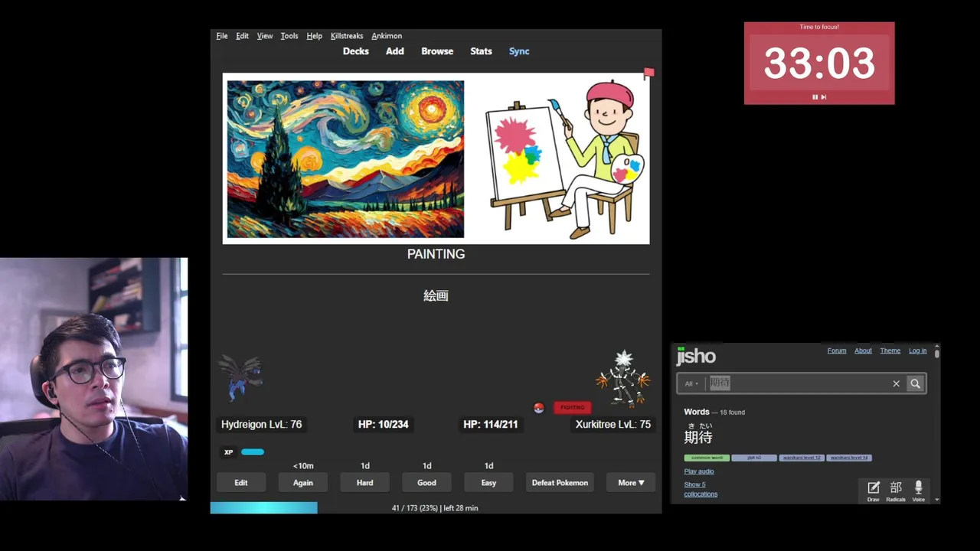Open the Help menu
The image size is (980, 551).
(314, 36)
